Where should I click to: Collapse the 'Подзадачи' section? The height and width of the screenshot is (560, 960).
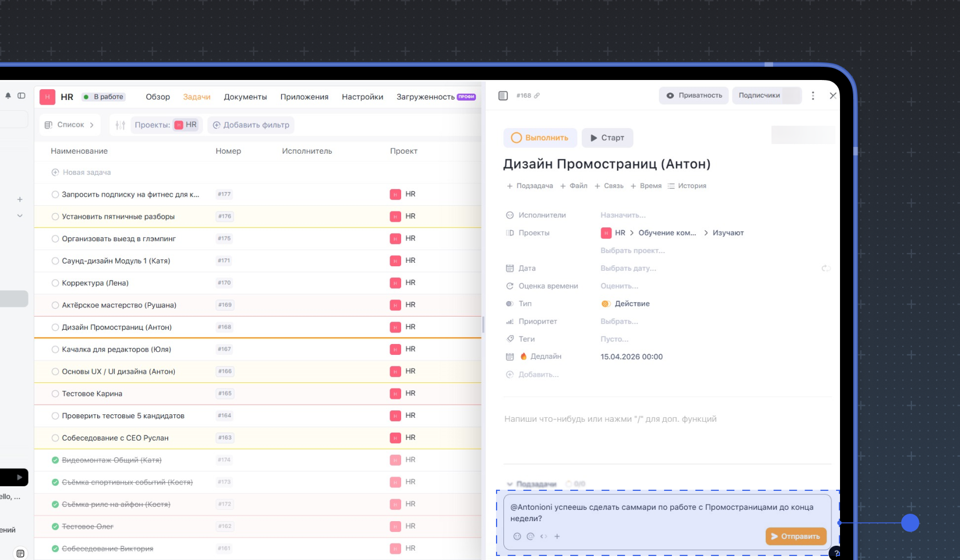tap(510, 484)
